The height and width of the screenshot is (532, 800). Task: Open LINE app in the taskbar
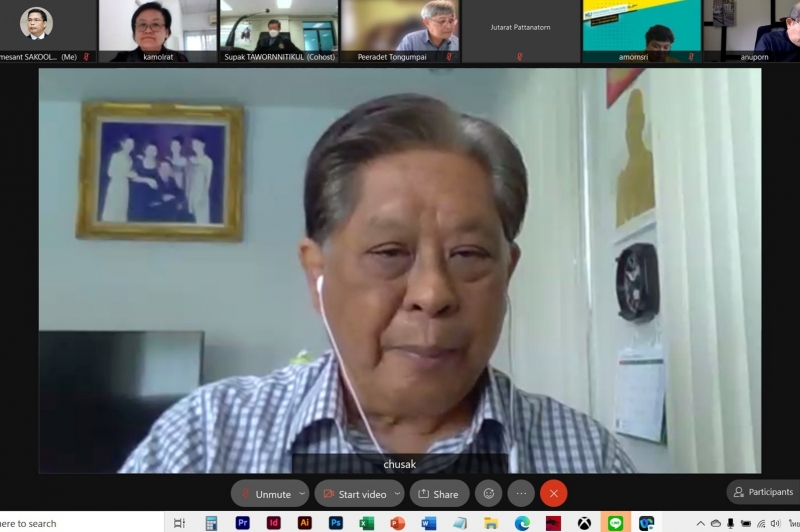(x=615, y=523)
